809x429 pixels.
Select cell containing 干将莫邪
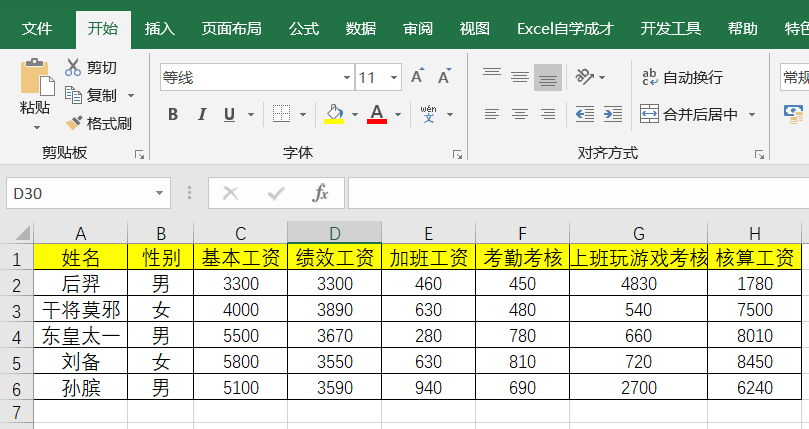point(80,309)
